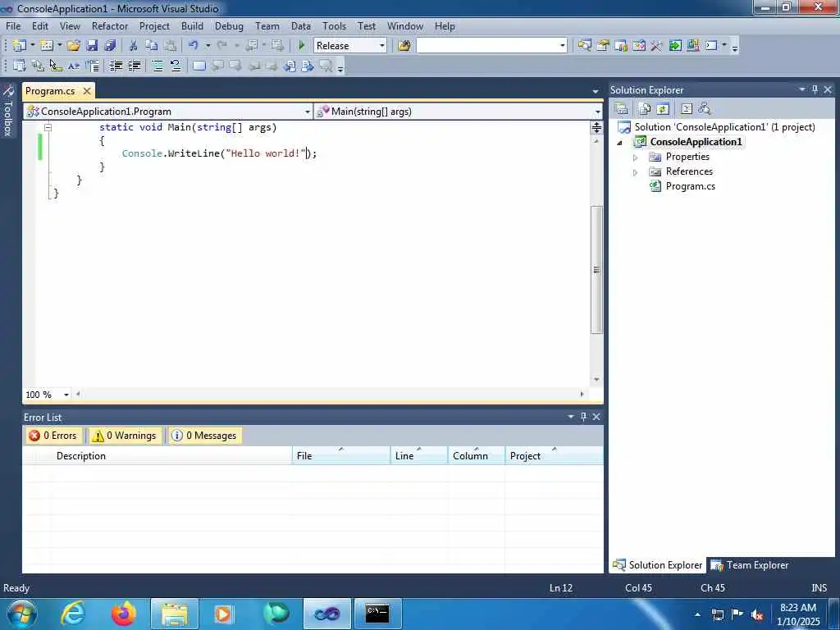Screen dimensions: 840x630
Task: Click the Save All icon
Action: (111, 46)
